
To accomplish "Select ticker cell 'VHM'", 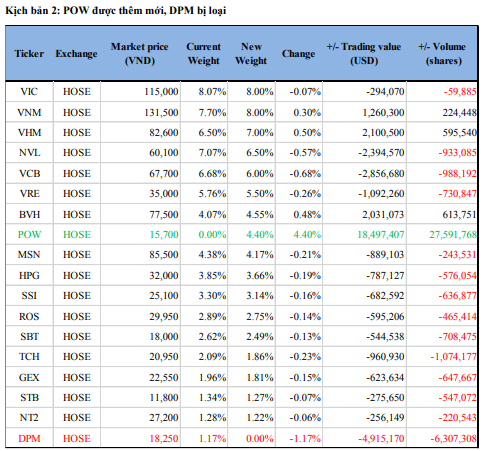I will (x=29, y=133).
